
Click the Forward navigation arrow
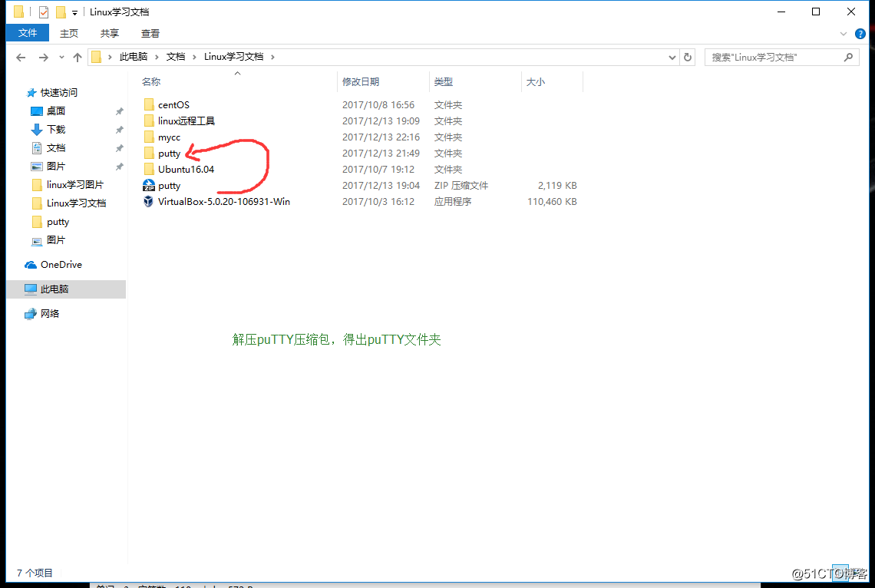click(43, 57)
